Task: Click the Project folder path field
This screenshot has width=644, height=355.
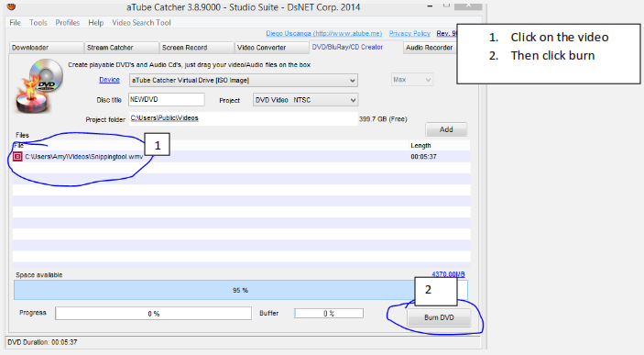Action: pyautogui.click(x=243, y=118)
